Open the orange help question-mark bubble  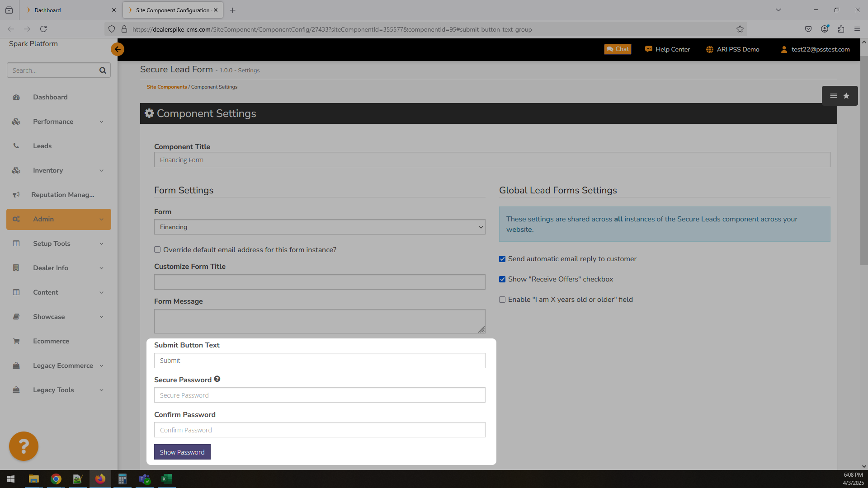(24, 446)
